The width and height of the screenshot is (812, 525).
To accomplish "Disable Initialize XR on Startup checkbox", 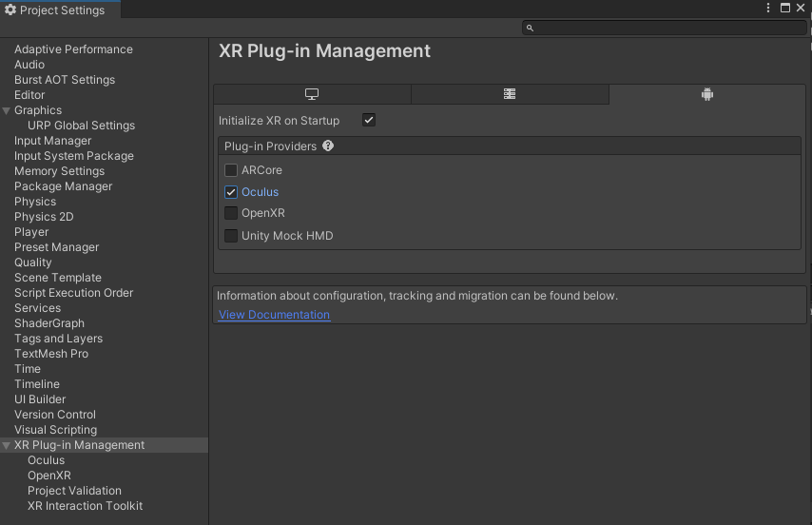I will click(369, 121).
